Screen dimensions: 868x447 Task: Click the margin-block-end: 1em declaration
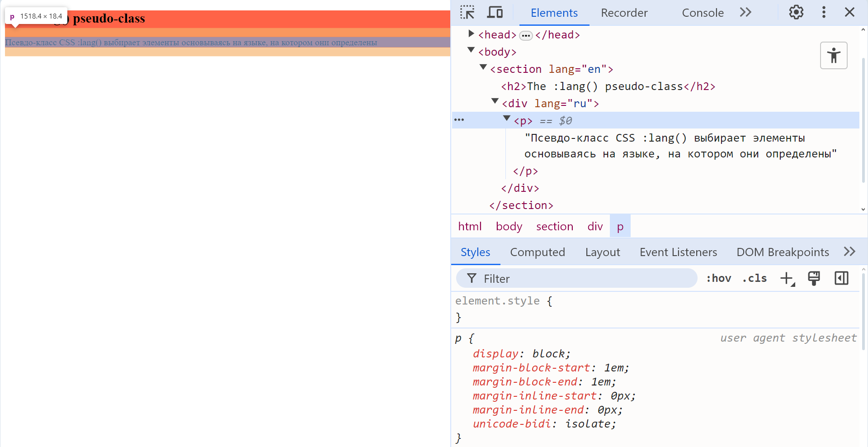[544, 382]
